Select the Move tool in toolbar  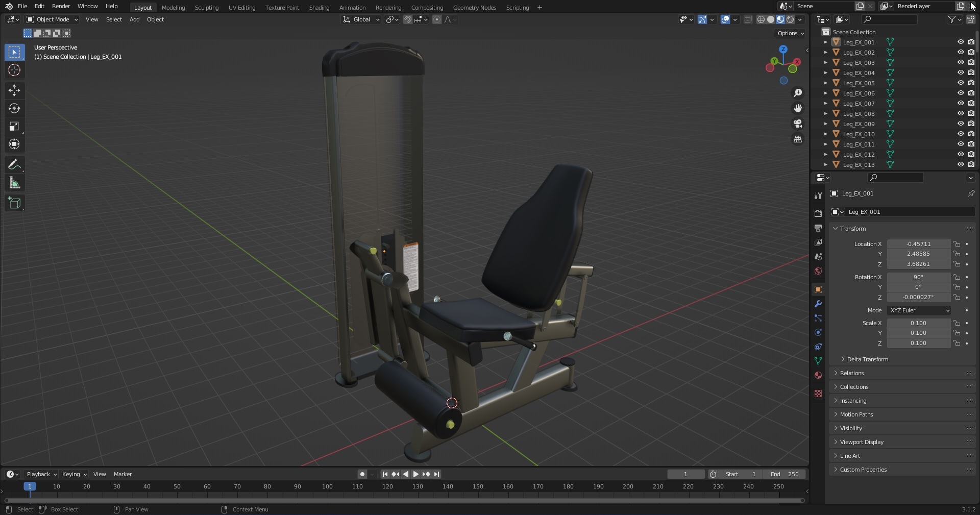tap(14, 90)
